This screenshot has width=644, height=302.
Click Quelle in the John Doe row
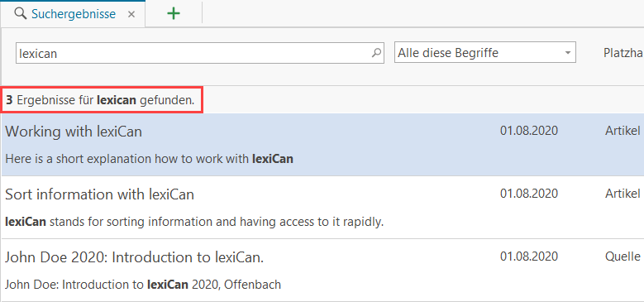click(x=623, y=256)
